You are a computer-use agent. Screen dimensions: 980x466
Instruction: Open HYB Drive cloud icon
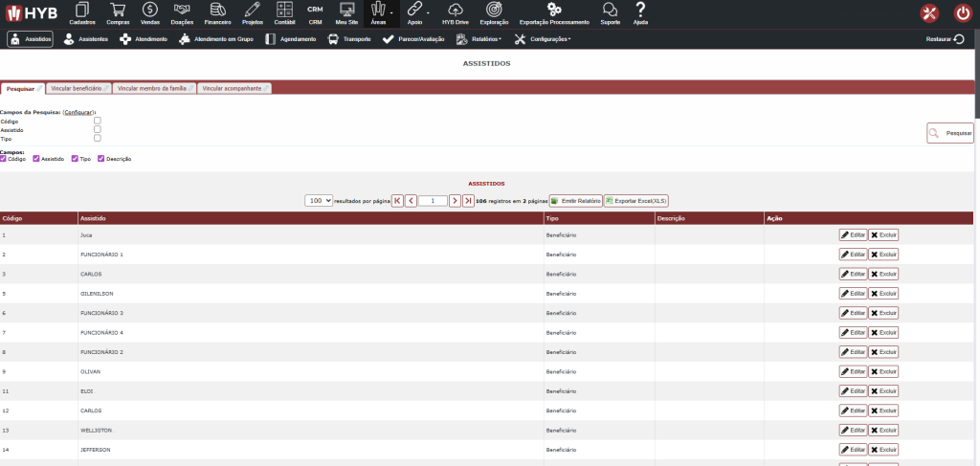coord(455,11)
